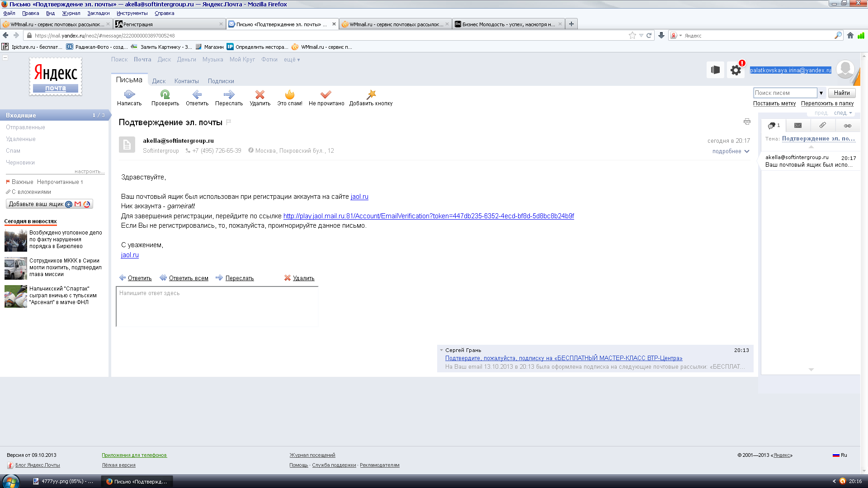Image resolution: width=868 pixels, height=488 pixels.
Task: Click Переложить в папку link
Action: [x=827, y=103]
